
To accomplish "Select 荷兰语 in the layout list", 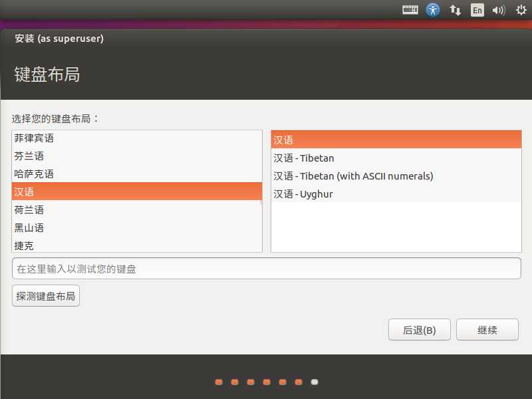I will coord(137,209).
